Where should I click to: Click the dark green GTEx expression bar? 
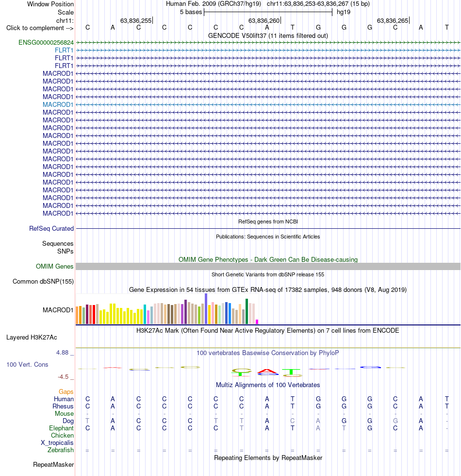point(247,311)
